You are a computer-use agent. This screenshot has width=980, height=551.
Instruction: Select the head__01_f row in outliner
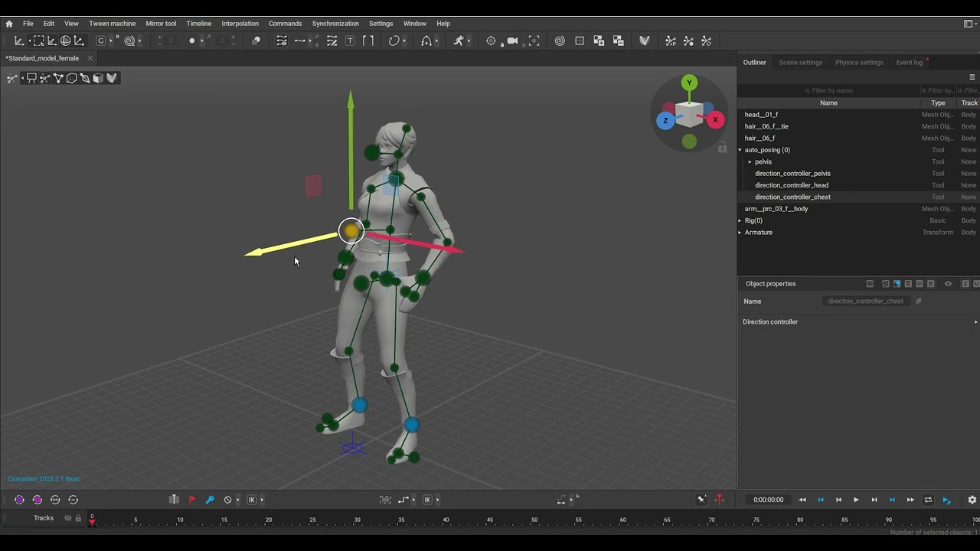(x=857, y=115)
